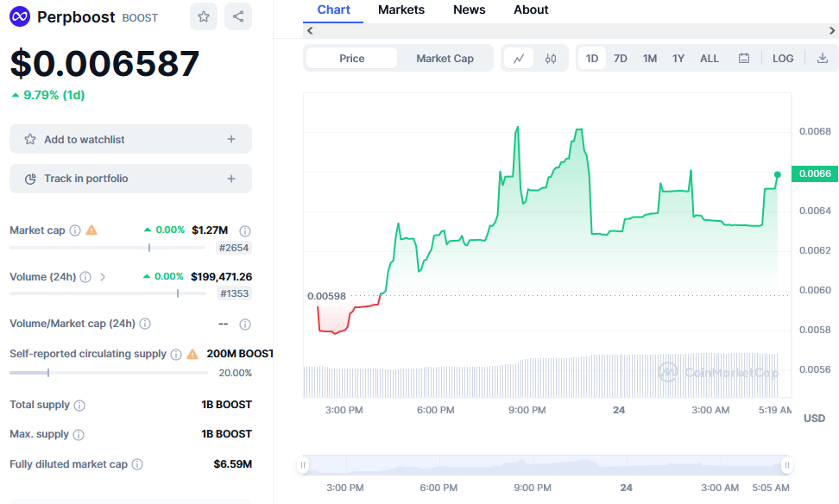The height and width of the screenshot is (504, 839).
Task: Click the Market cap rank #2654 badge
Action: (234, 248)
